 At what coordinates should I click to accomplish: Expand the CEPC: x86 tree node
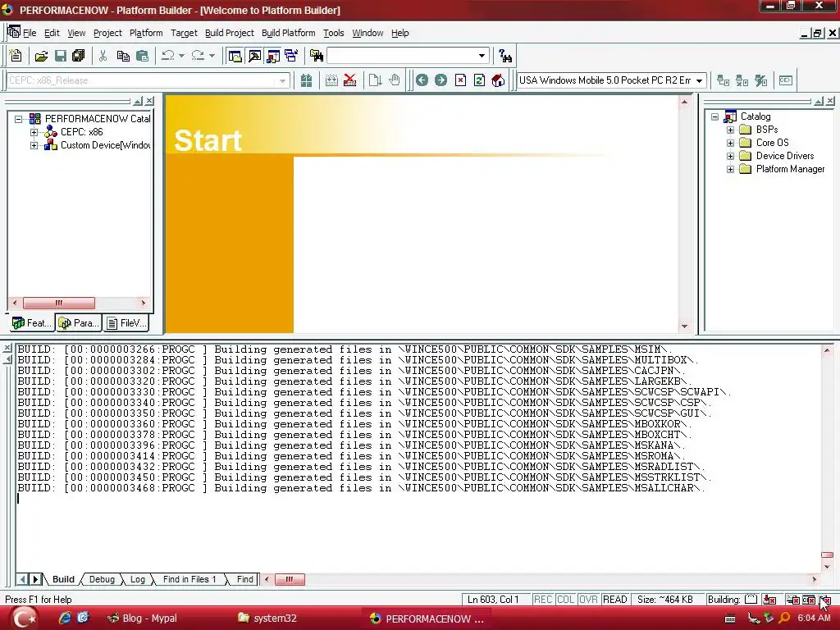pos(34,132)
